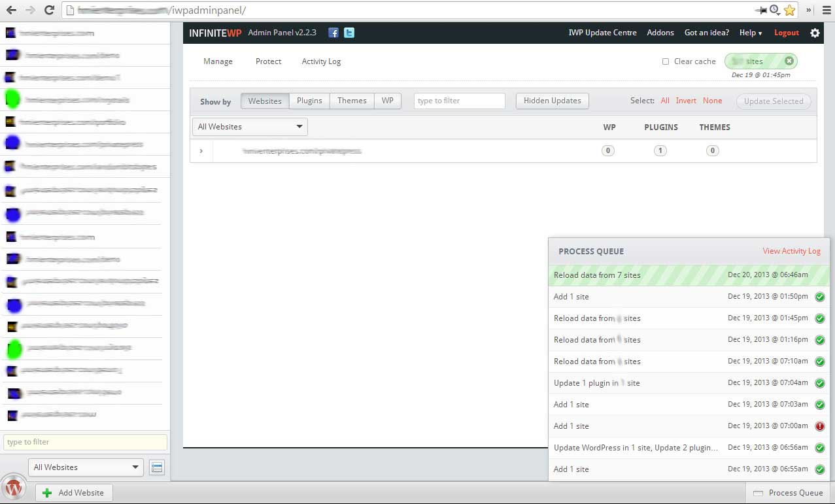Toggle the Clear cache checkbox
Screen dimensions: 835x504
pyautogui.click(x=666, y=61)
